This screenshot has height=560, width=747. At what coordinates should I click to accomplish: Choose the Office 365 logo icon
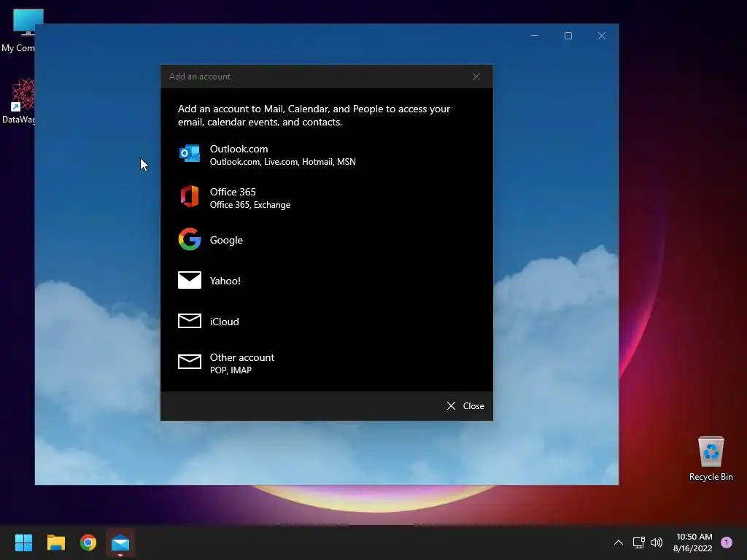pyautogui.click(x=189, y=196)
